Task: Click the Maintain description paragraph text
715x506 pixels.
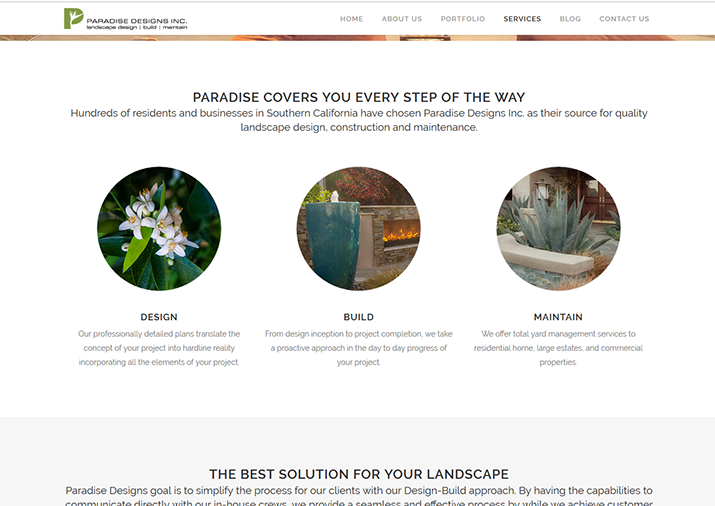Action: (558, 348)
